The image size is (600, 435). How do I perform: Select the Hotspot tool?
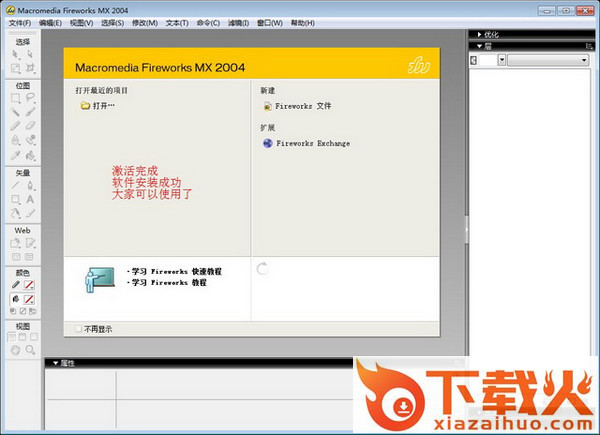[15, 243]
